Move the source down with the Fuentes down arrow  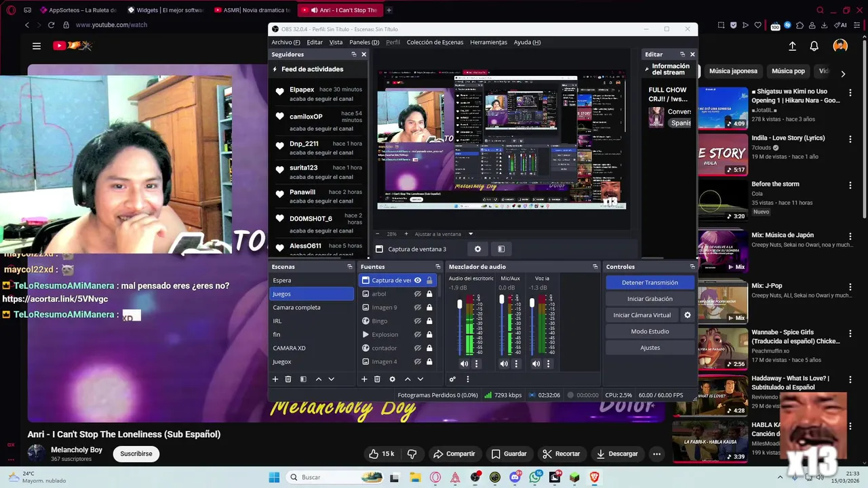point(420,379)
